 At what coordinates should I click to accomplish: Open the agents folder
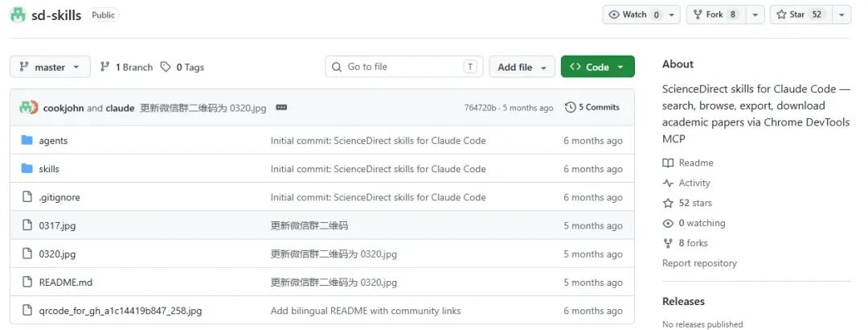pyautogui.click(x=53, y=141)
